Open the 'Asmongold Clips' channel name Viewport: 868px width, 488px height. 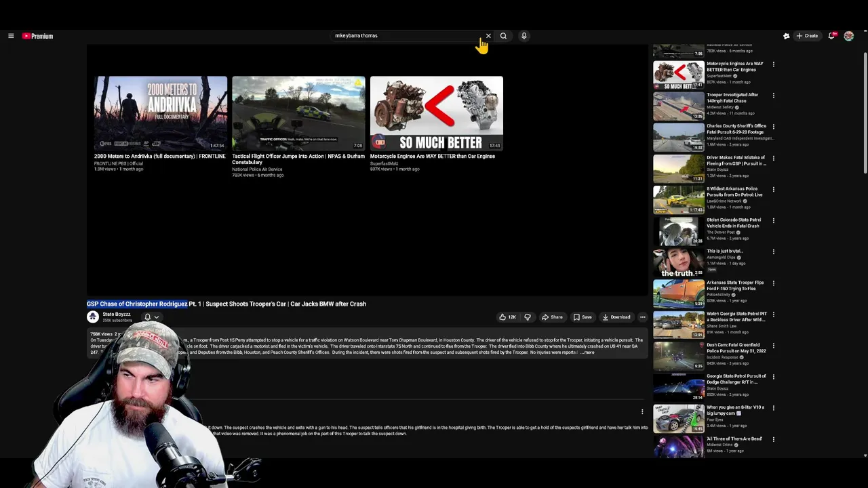(x=721, y=258)
